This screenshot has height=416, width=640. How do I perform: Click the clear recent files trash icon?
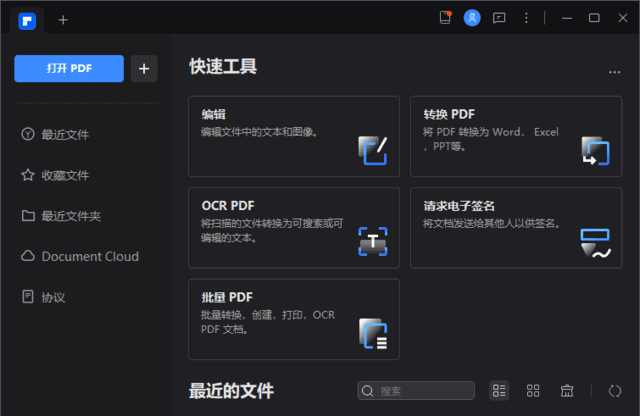[567, 391]
